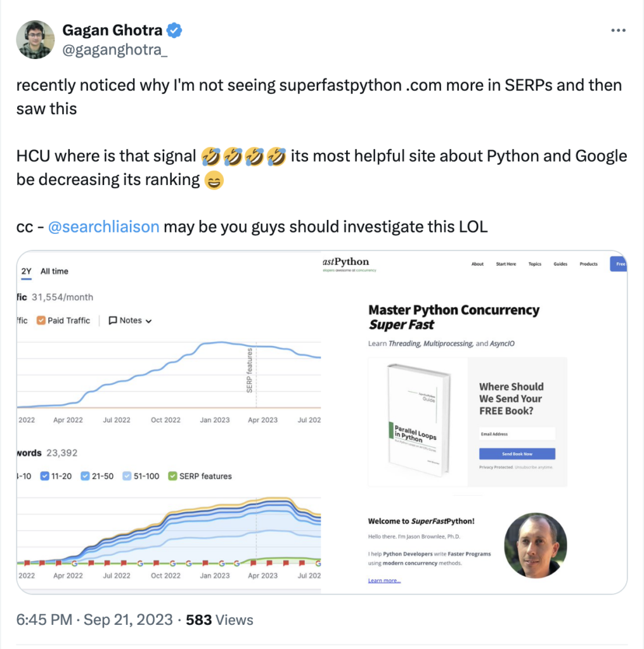This screenshot has width=644, height=649.
Task: Toggle the Paid Traffic checkbox
Action: [41, 321]
